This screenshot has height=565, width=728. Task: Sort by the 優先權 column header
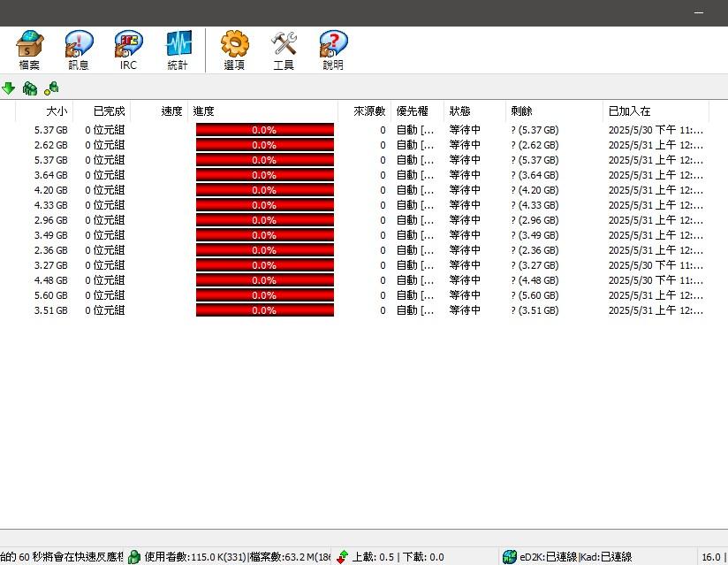pyautogui.click(x=417, y=111)
